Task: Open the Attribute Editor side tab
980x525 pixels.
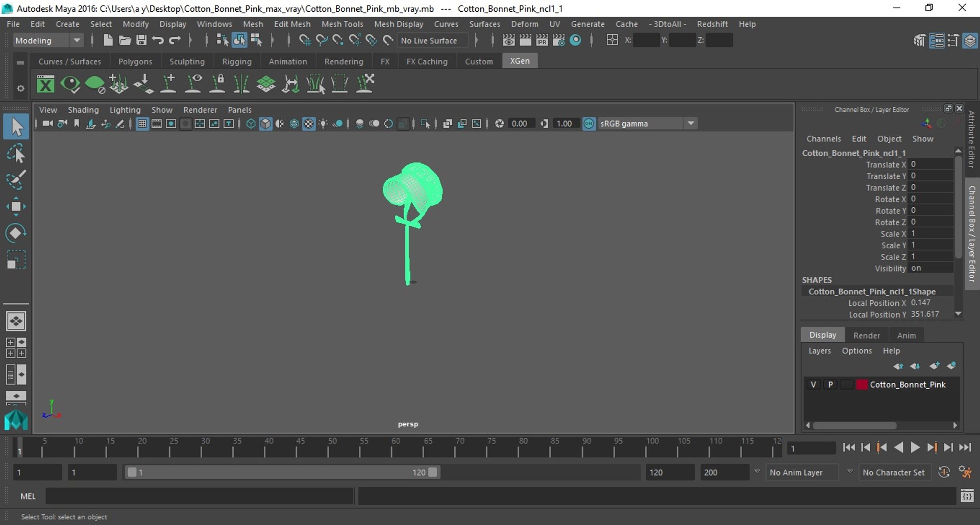Action: [x=971, y=139]
